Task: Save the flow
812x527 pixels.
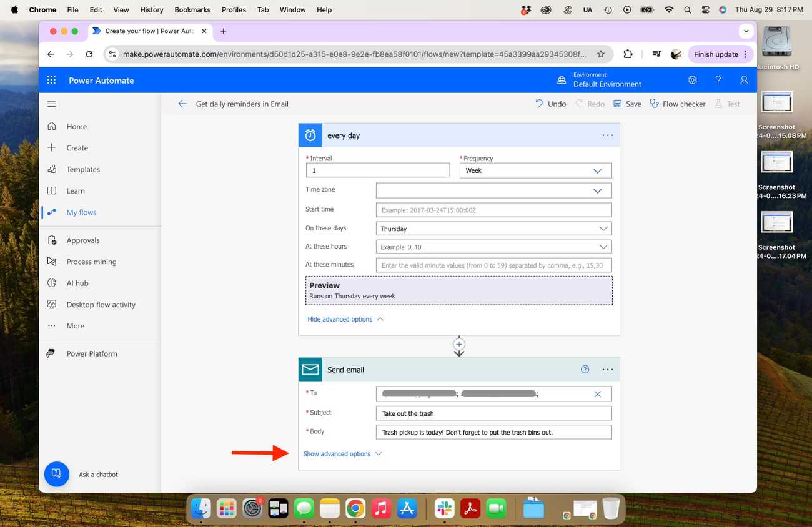Action: tap(627, 104)
